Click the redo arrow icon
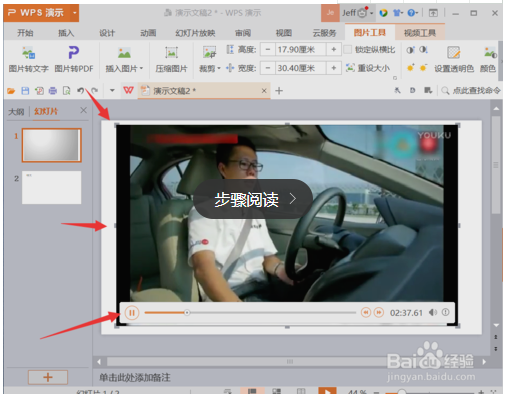Image resolution: width=508 pixels, height=398 pixels. click(94, 90)
